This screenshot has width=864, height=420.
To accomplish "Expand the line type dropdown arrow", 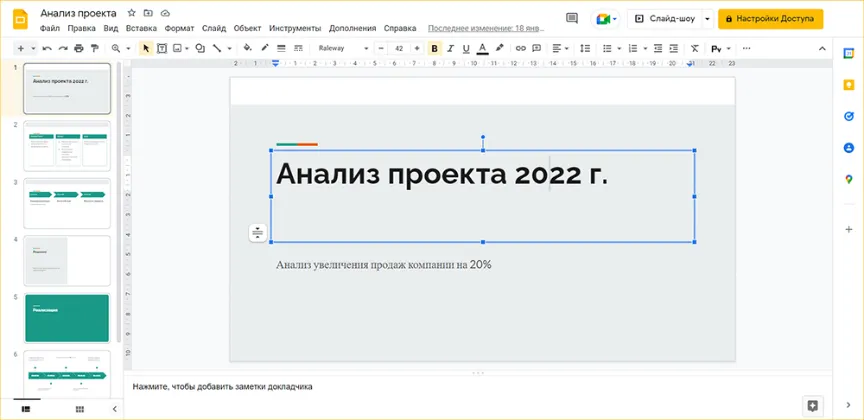I will coord(229,49).
